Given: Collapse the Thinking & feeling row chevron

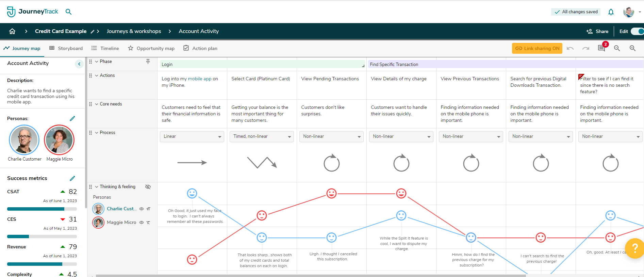Looking at the screenshot, I should click(x=97, y=187).
